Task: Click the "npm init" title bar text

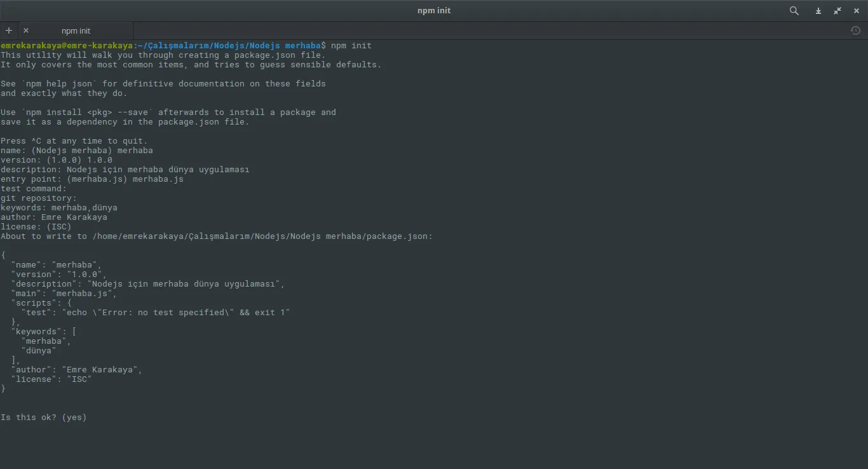Action: (434, 10)
